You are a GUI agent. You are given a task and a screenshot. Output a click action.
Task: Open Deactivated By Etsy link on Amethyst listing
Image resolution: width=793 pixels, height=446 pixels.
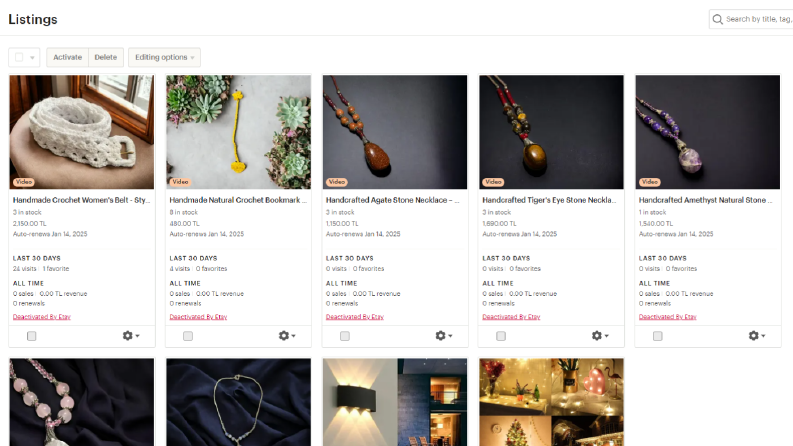(x=668, y=317)
